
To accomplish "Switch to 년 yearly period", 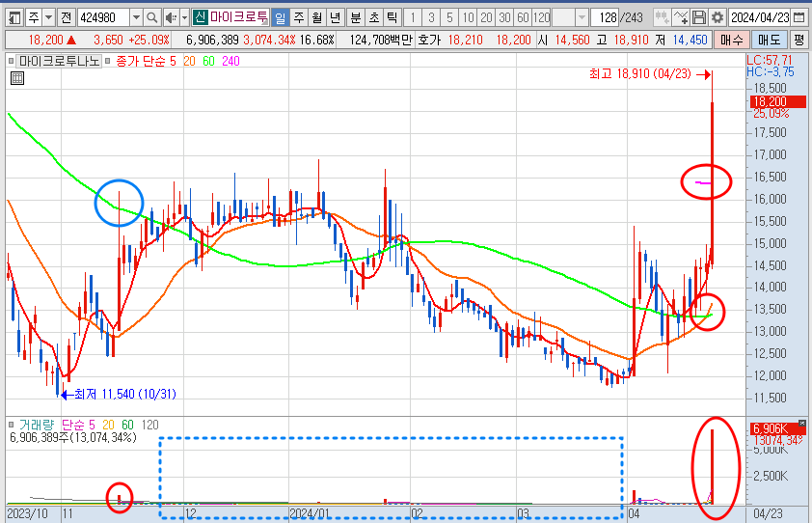I will (x=335, y=18).
